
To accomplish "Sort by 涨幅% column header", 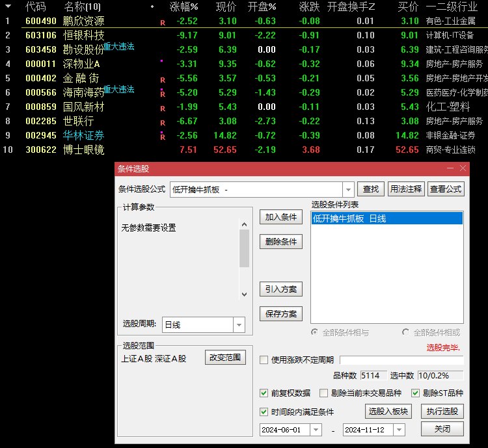I will pos(183,7).
